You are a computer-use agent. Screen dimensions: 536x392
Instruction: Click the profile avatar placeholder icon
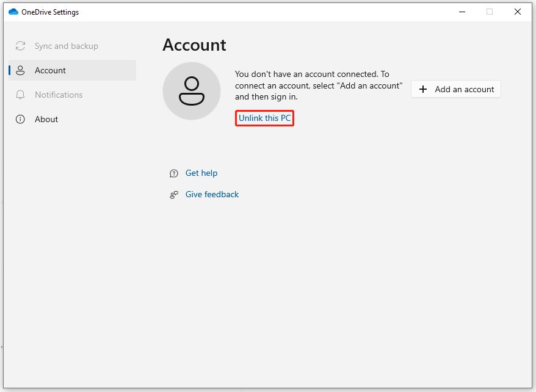(192, 91)
